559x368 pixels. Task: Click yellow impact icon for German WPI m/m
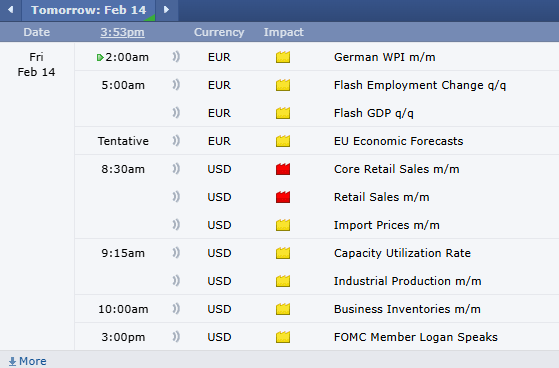283,57
